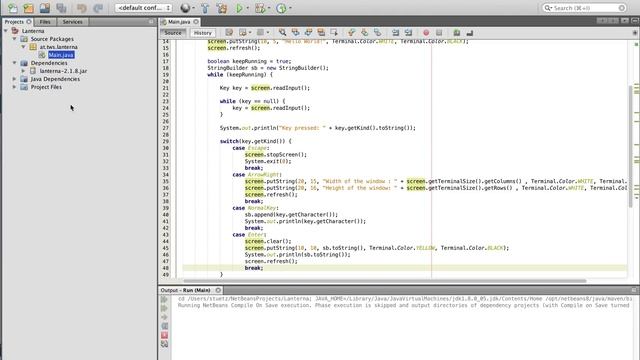Click the Uncomment code icon
The image size is (640, 360).
(x=469, y=33)
